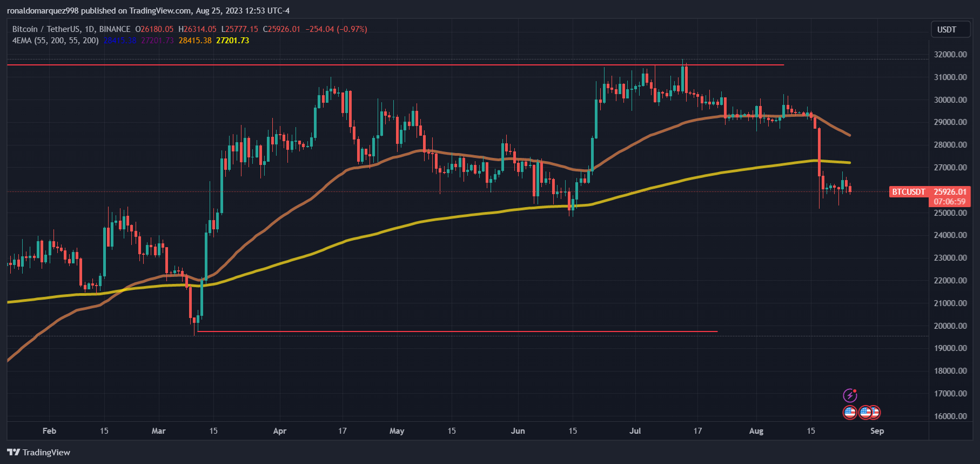Click the Aug label on the time axis
This screenshot has height=464, width=980.
756,431
